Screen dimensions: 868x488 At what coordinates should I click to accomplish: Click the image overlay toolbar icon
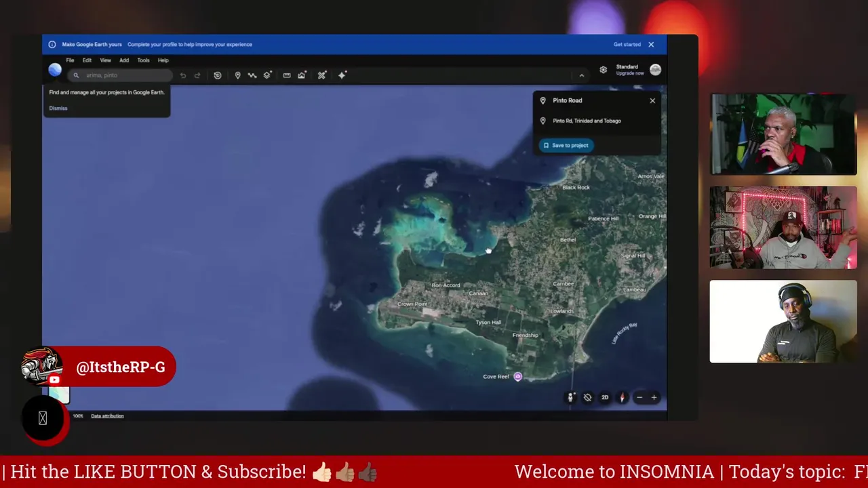[302, 75]
